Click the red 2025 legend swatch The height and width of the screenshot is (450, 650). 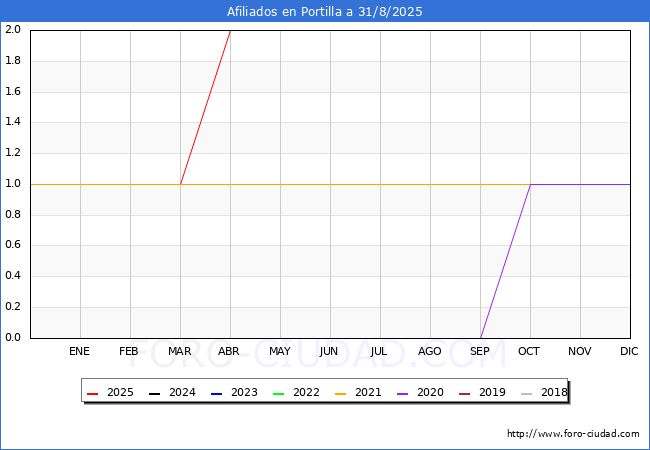(x=92, y=394)
